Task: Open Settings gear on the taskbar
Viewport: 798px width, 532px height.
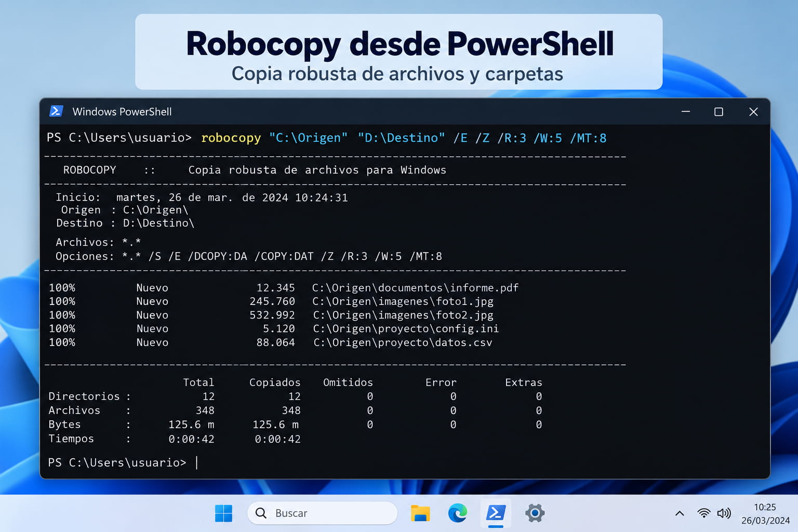Action: [535, 513]
